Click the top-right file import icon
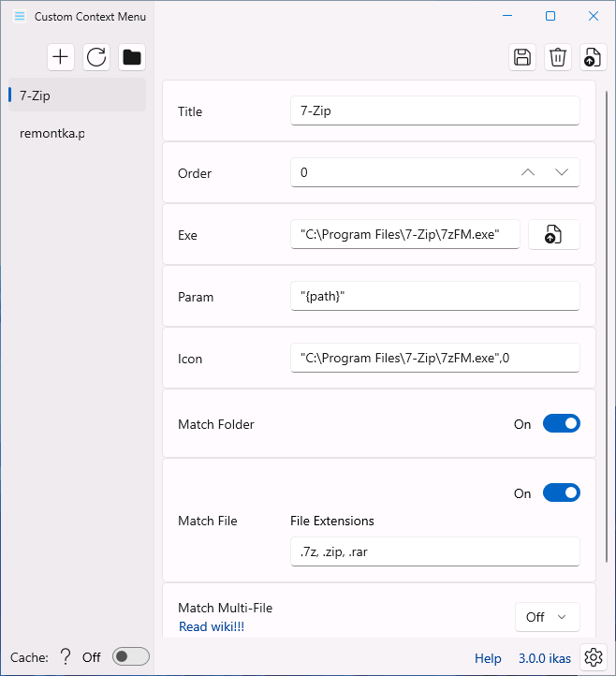616x676 pixels. (594, 57)
